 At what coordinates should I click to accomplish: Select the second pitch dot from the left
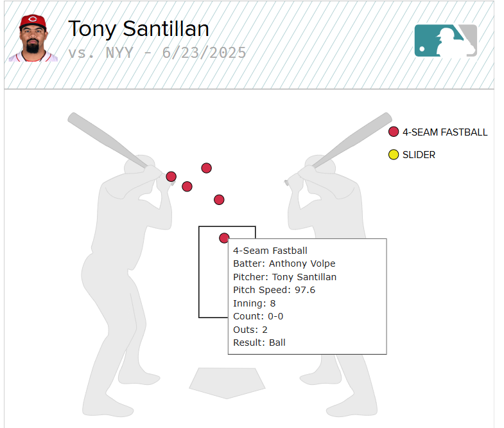coord(187,186)
